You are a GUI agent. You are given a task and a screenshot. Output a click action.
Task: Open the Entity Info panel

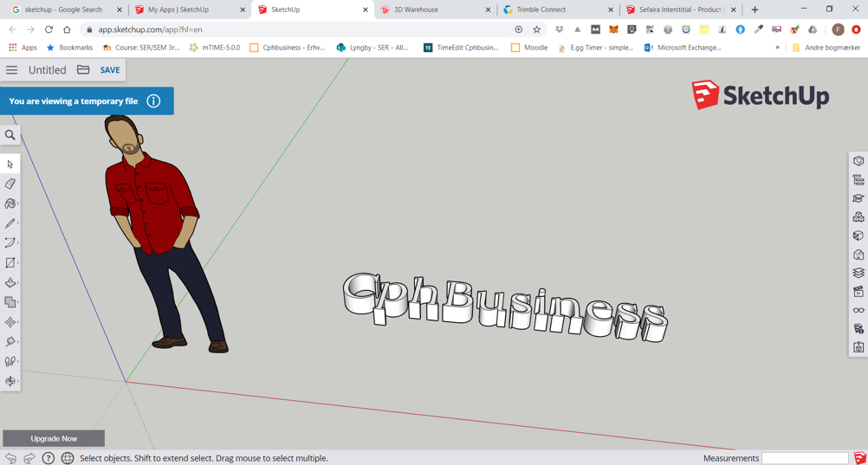(x=858, y=161)
